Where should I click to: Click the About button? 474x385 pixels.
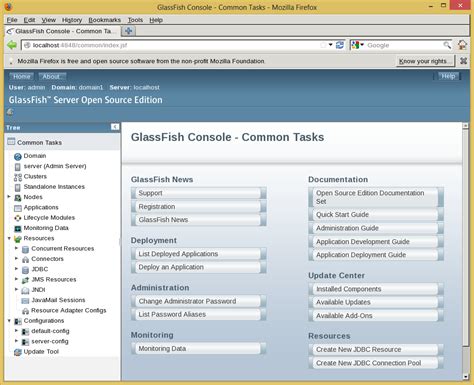click(x=51, y=76)
